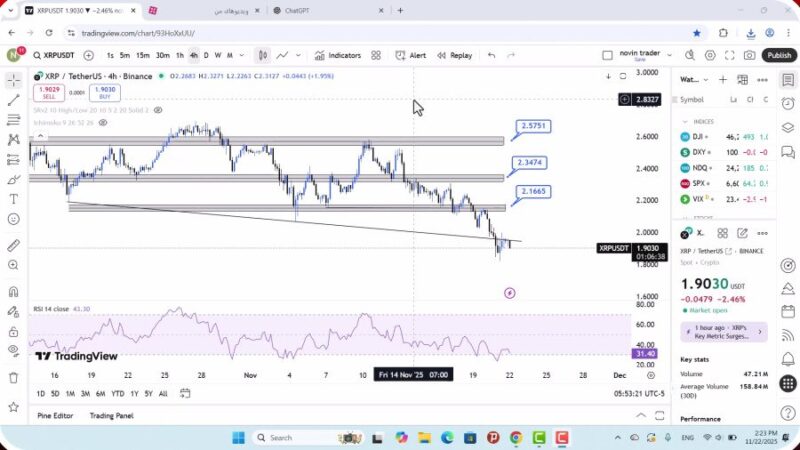Screen dimensions: 800x450
Task: Toggle lock all drawings
Action: [x=13, y=332]
